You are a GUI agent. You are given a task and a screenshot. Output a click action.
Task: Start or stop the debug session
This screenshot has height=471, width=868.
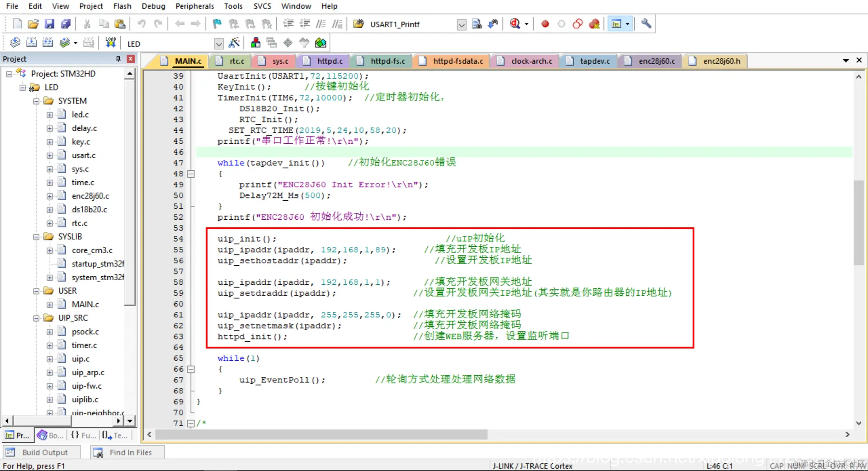515,24
